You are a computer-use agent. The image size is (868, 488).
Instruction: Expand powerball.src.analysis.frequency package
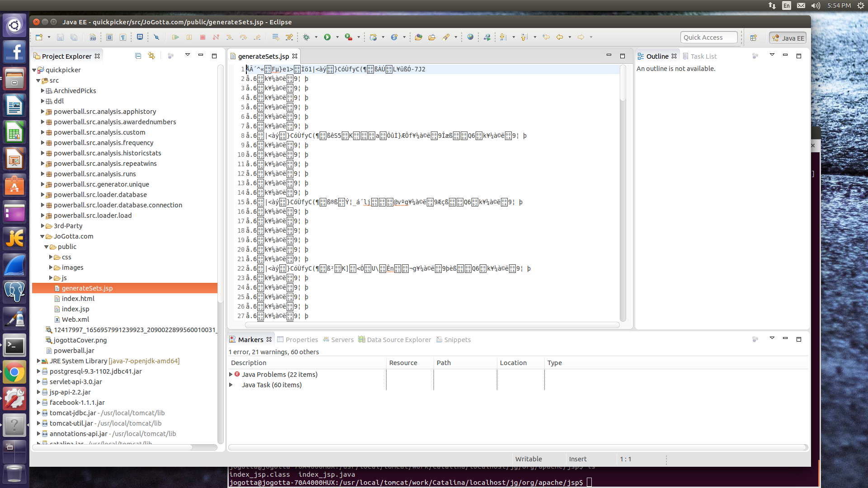42,143
